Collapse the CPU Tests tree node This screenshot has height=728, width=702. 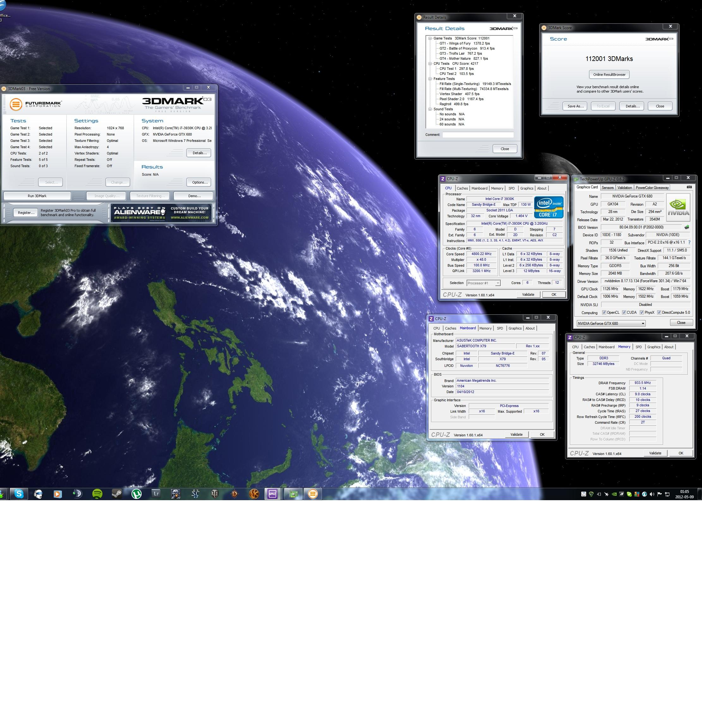430,64
